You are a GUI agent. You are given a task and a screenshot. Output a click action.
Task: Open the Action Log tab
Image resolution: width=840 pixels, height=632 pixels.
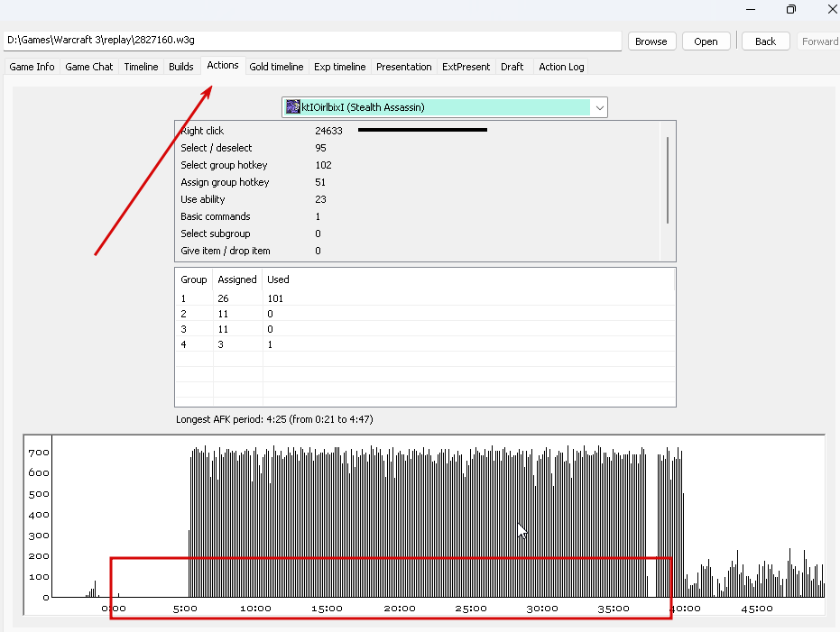coord(561,67)
